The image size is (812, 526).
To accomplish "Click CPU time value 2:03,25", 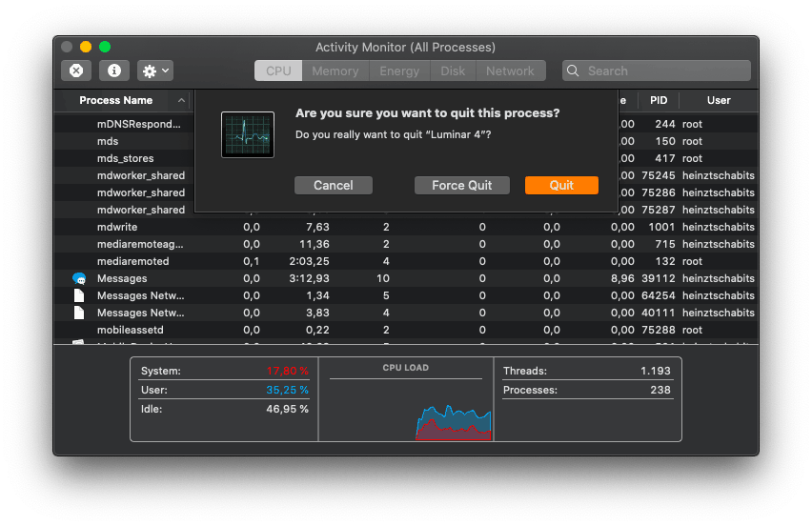I will tap(309, 261).
